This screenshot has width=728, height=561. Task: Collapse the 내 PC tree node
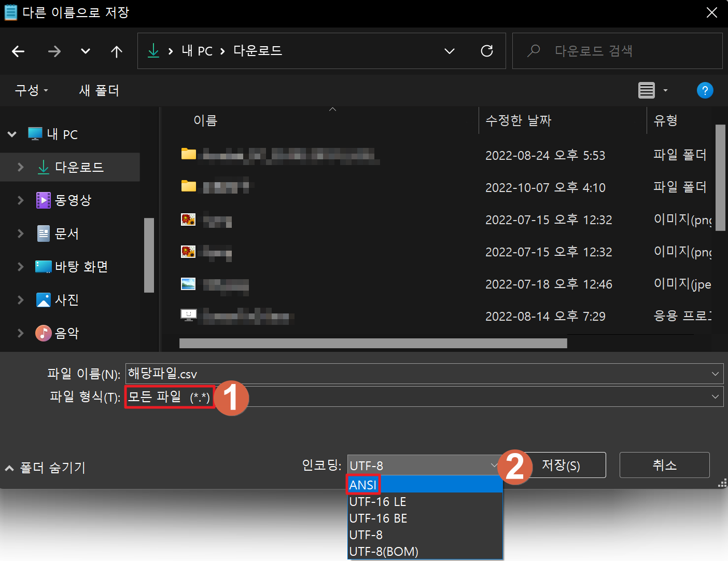click(12, 134)
